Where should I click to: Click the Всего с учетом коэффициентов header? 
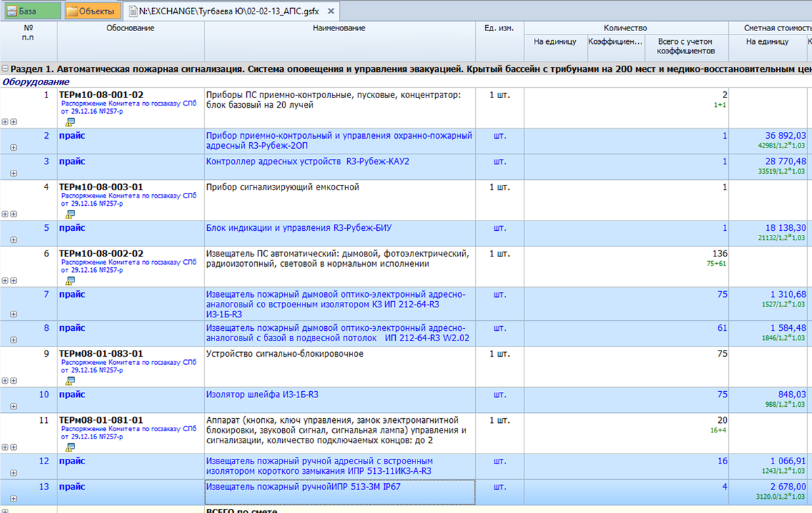(686, 47)
